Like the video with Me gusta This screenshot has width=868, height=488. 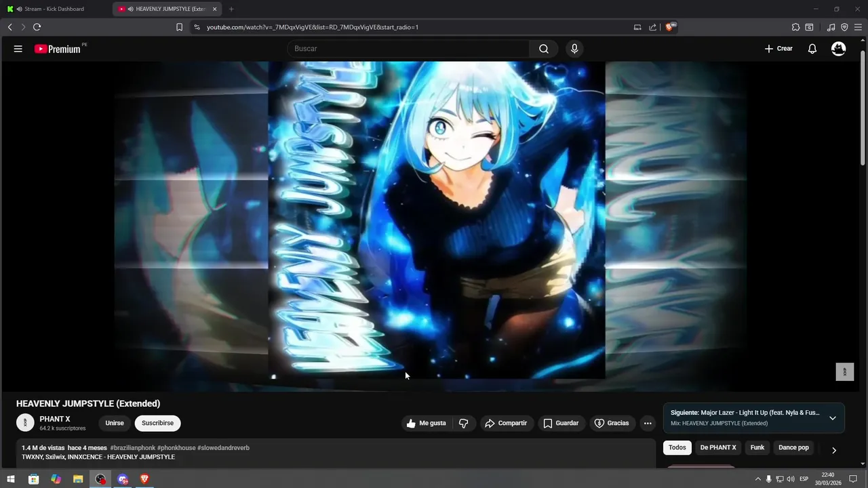click(x=427, y=423)
